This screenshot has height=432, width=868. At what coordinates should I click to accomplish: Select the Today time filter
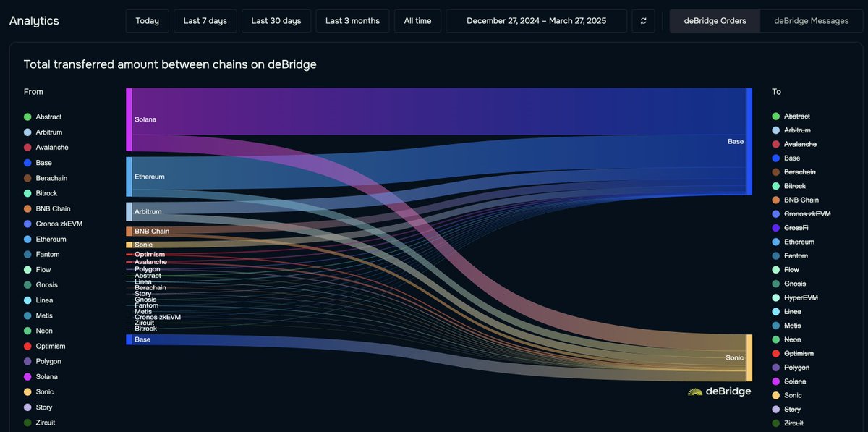(147, 21)
